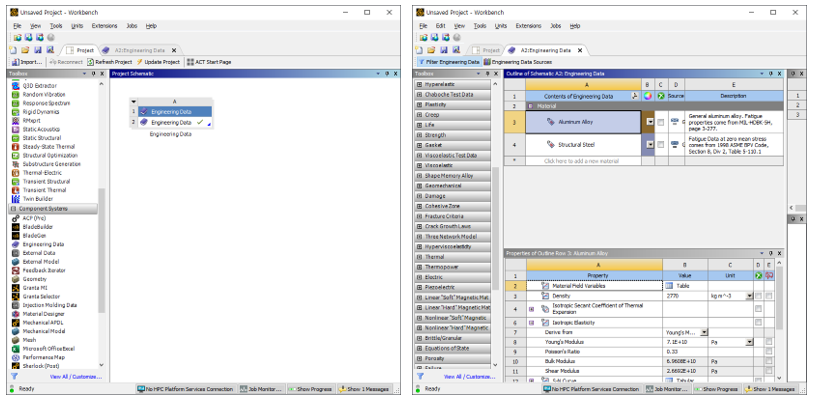Click here to add a new material
The height and width of the screenshot is (396, 818).
point(583,161)
